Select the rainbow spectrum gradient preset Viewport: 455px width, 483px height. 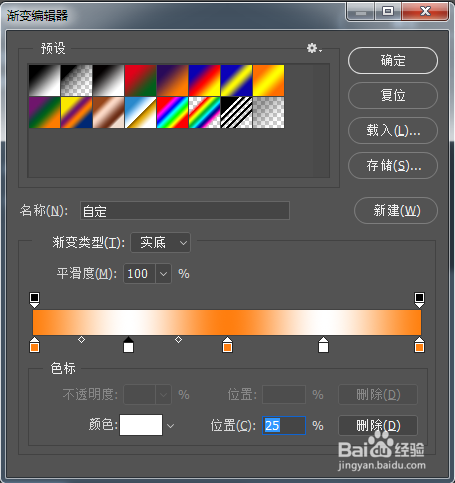[173, 112]
